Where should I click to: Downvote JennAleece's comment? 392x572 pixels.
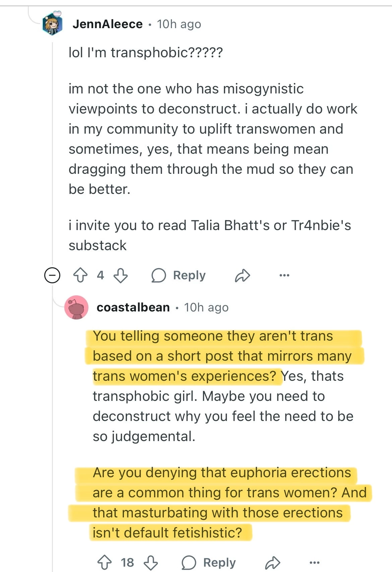pos(121,276)
